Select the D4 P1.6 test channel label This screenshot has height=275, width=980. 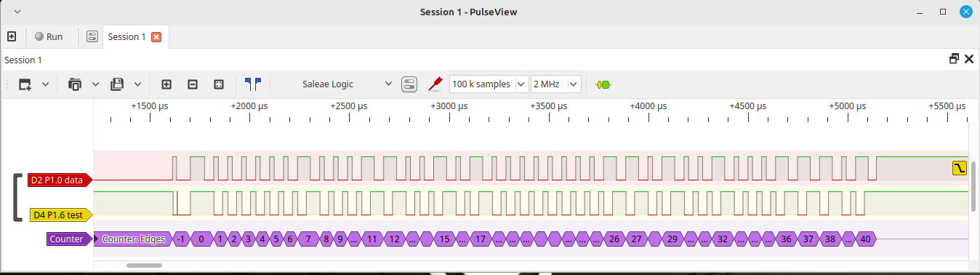click(60, 215)
